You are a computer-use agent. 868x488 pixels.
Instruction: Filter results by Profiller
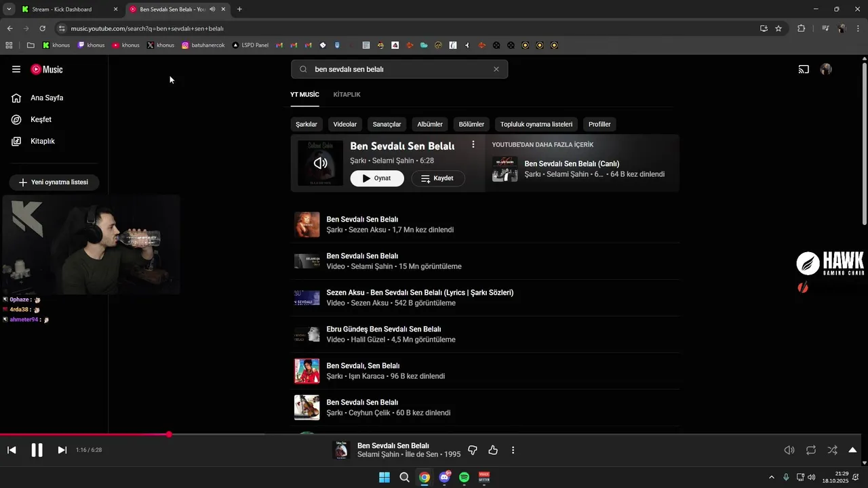[x=599, y=124]
